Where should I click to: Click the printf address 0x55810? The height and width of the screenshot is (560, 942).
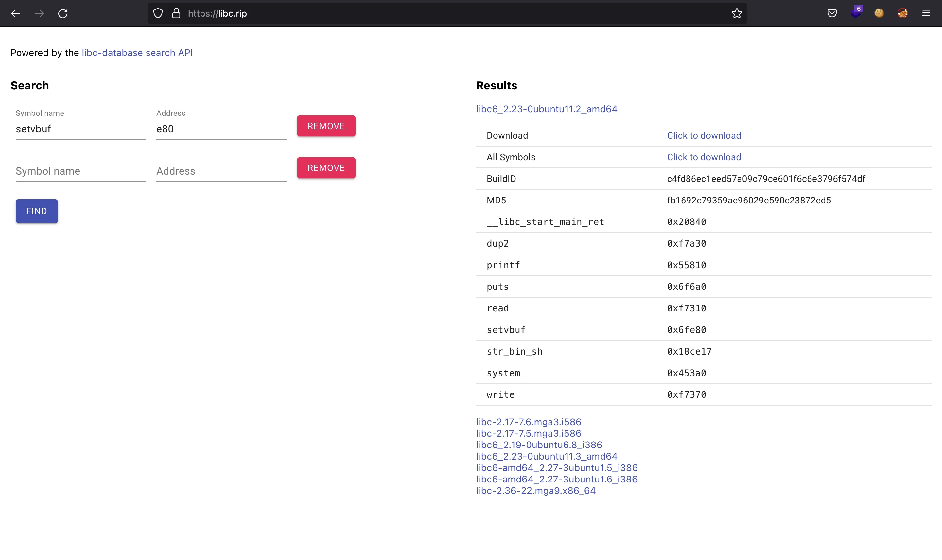click(x=686, y=265)
